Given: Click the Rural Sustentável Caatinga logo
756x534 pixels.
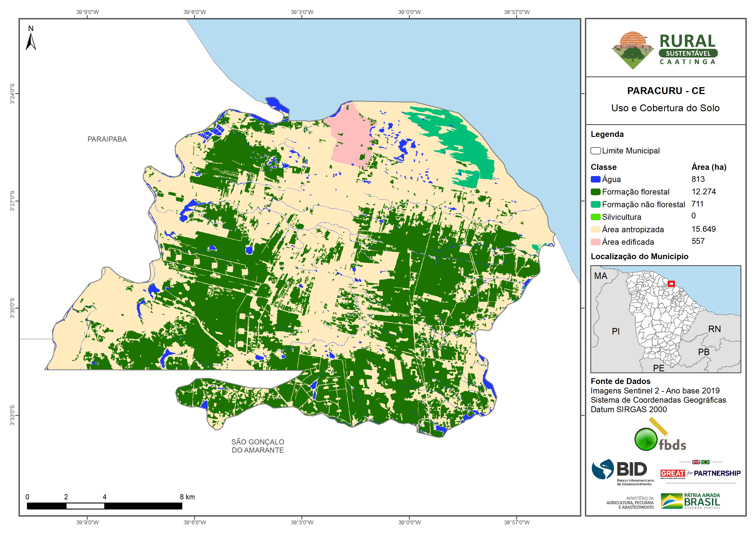Looking at the screenshot, I should pos(665,50).
